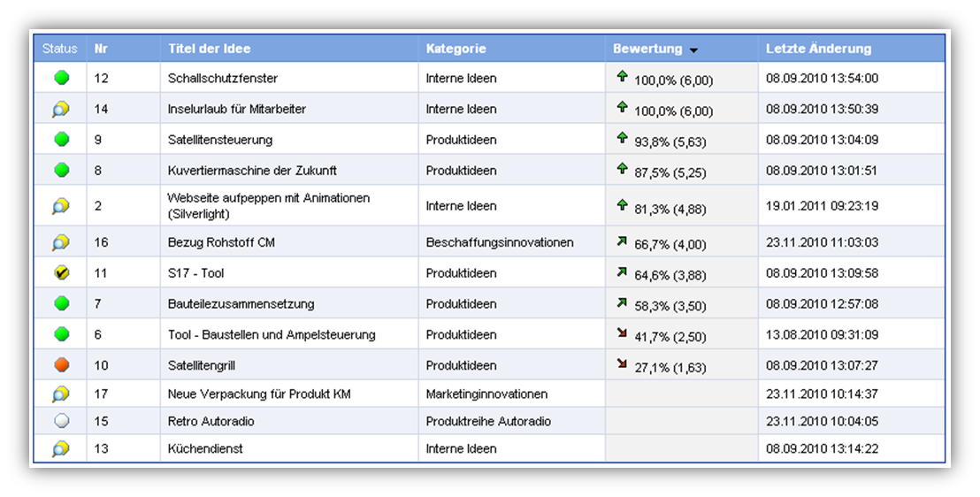This screenshot has width=980, height=497.
Task: Click the green status icon for Schallschutzfenster
Action: coord(61,78)
